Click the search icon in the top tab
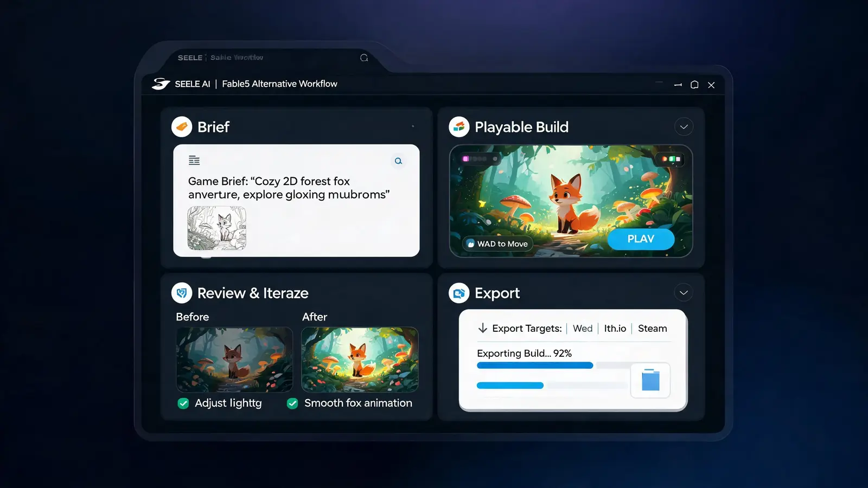Image resolution: width=868 pixels, height=488 pixels. point(364,57)
